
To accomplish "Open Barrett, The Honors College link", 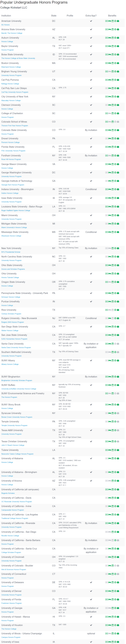I will [12, 33].
